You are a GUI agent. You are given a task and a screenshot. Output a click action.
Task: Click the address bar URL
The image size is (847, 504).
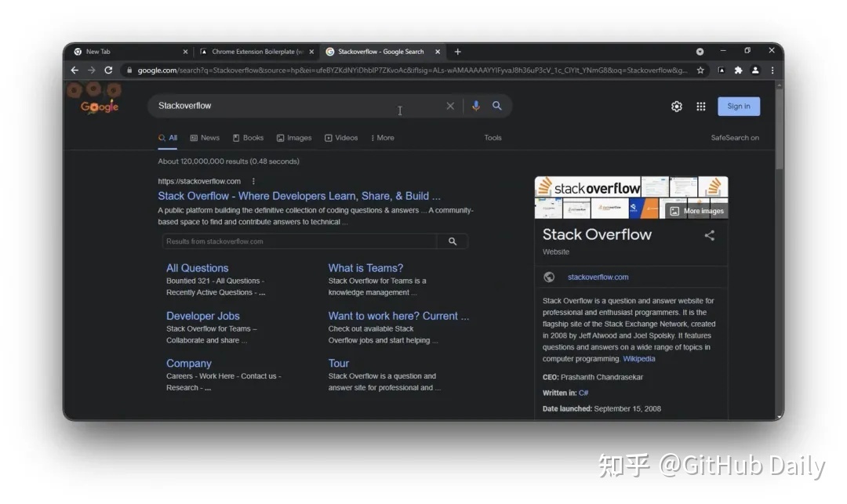413,70
